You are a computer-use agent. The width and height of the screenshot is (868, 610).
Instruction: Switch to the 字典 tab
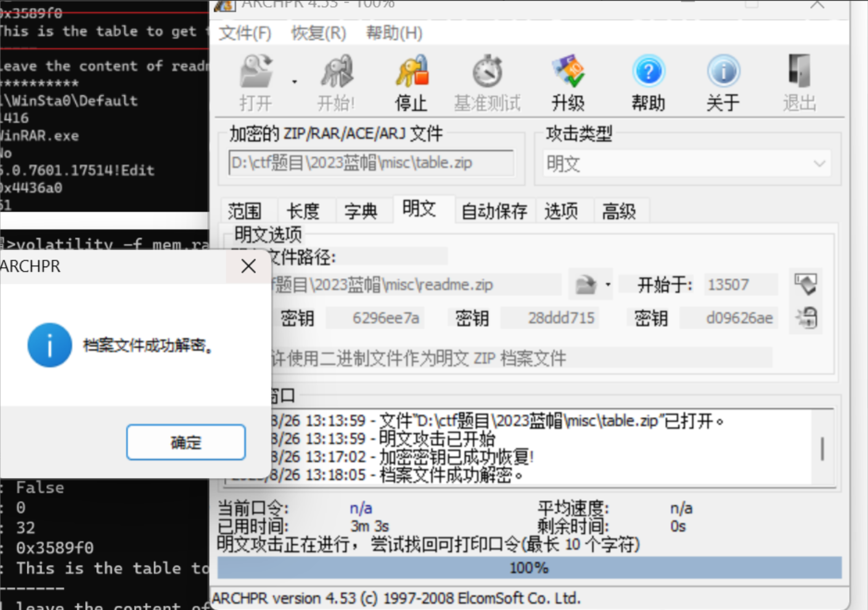(361, 211)
